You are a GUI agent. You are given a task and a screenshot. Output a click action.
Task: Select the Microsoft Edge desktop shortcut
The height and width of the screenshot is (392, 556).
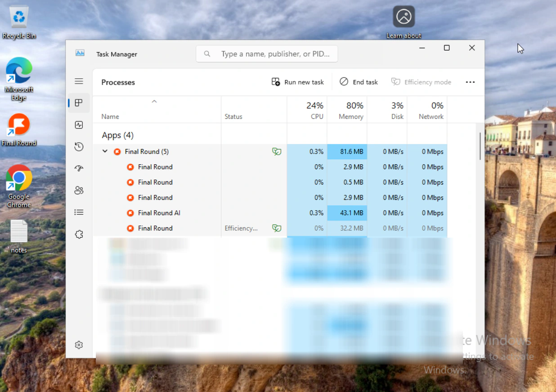coord(19,79)
